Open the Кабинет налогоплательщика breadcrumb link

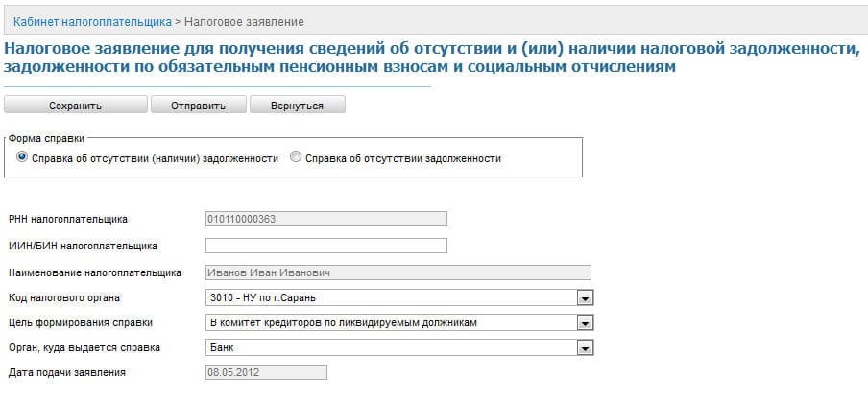click(x=93, y=20)
